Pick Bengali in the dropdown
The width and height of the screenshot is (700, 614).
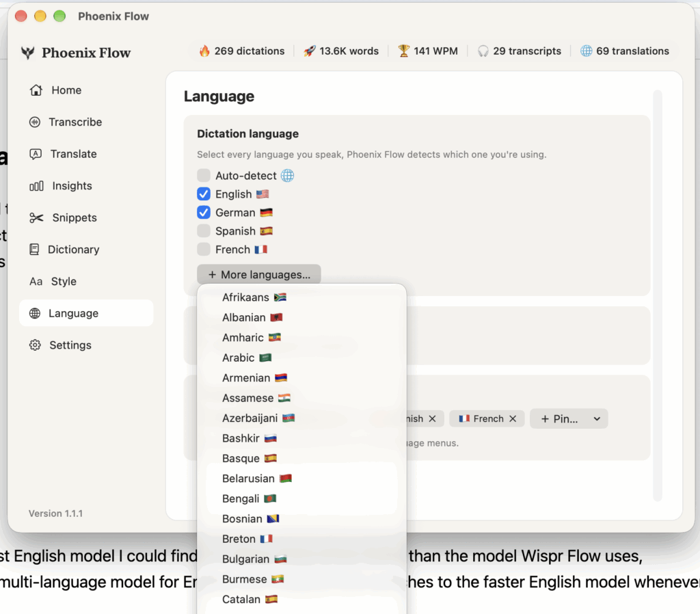[x=301, y=498]
